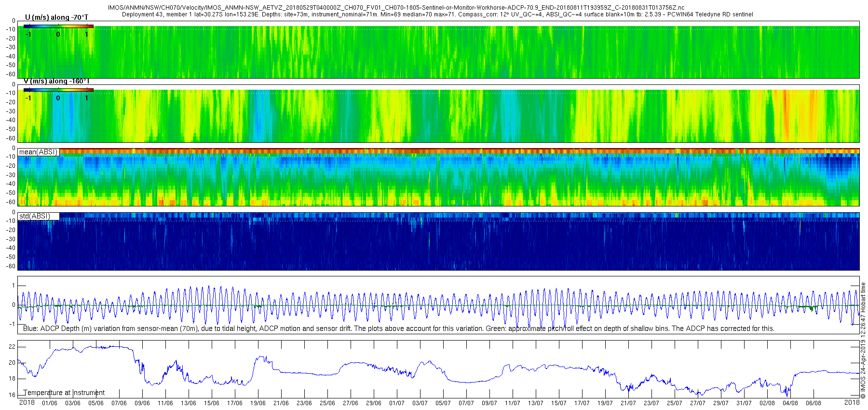The image size is (868, 410).
Task: Click the 27/07 date tick label
Action: pos(698,403)
